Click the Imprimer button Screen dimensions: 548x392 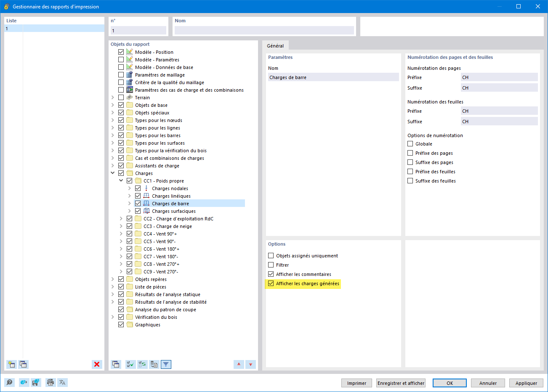pos(356,383)
